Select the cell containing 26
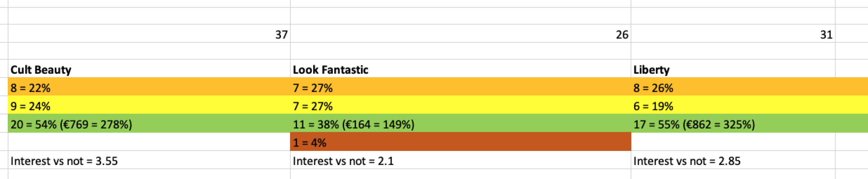Image resolution: width=868 pixels, height=179 pixels. coord(460,34)
